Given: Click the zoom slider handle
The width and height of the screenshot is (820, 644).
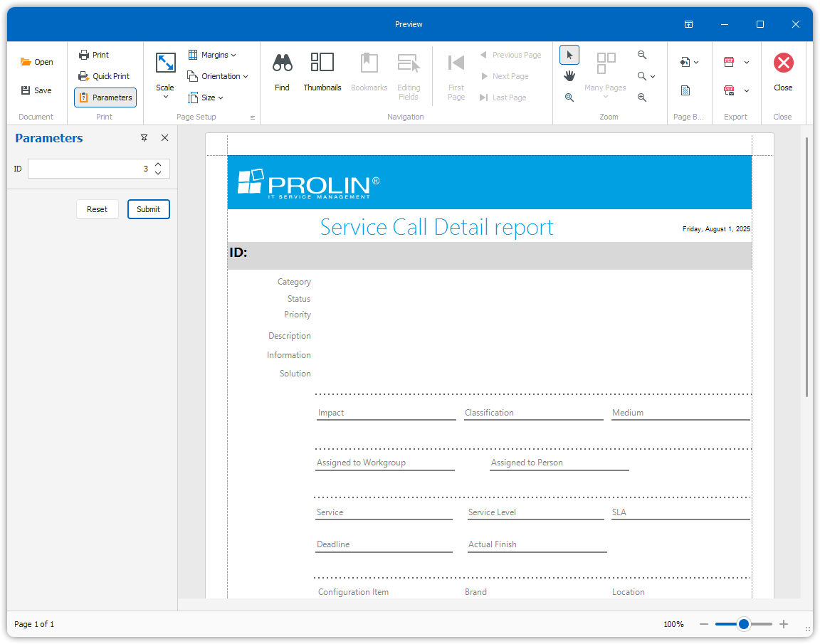Looking at the screenshot, I should 744,624.
